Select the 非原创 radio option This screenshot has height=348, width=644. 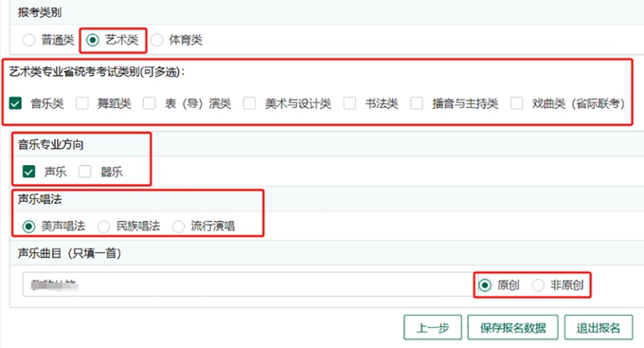[x=538, y=285]
